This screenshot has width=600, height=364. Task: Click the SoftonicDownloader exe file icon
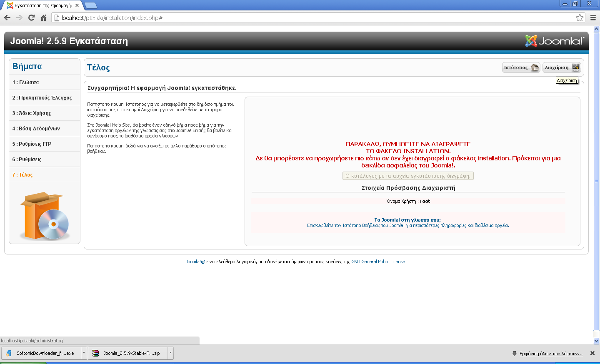(9, 353)
